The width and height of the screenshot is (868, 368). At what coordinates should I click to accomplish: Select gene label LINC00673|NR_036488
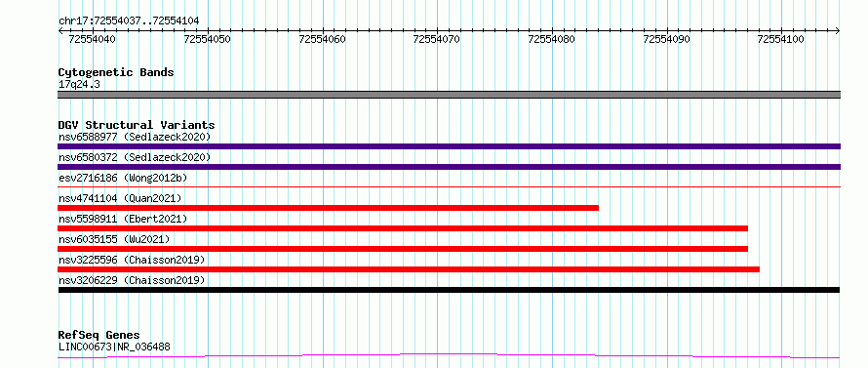click(114, 348)
